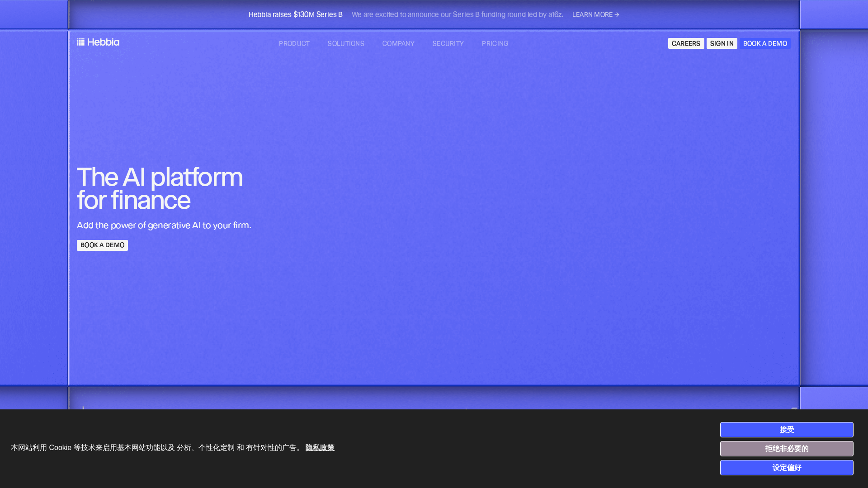The height and width of the screenshot is (488, 868).
Task: Open the CAREERS page
Action: 686,43
